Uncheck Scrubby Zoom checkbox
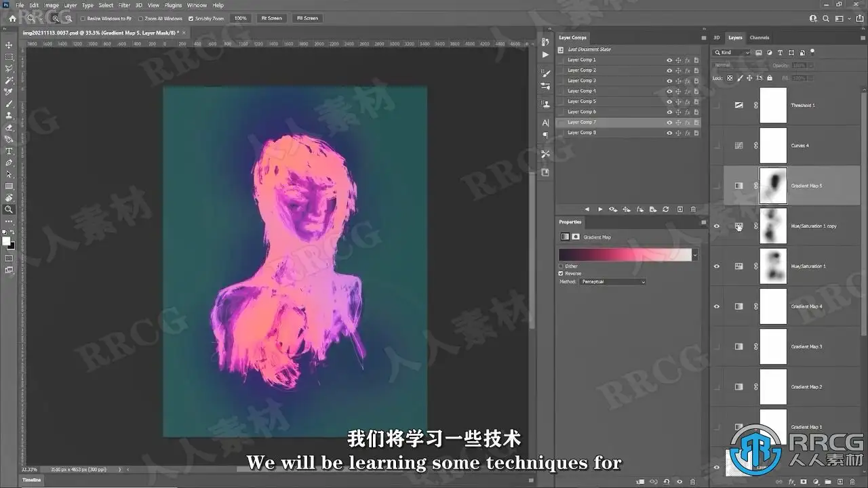This screenshot has height=488, width=868. (x=191, y=18)
